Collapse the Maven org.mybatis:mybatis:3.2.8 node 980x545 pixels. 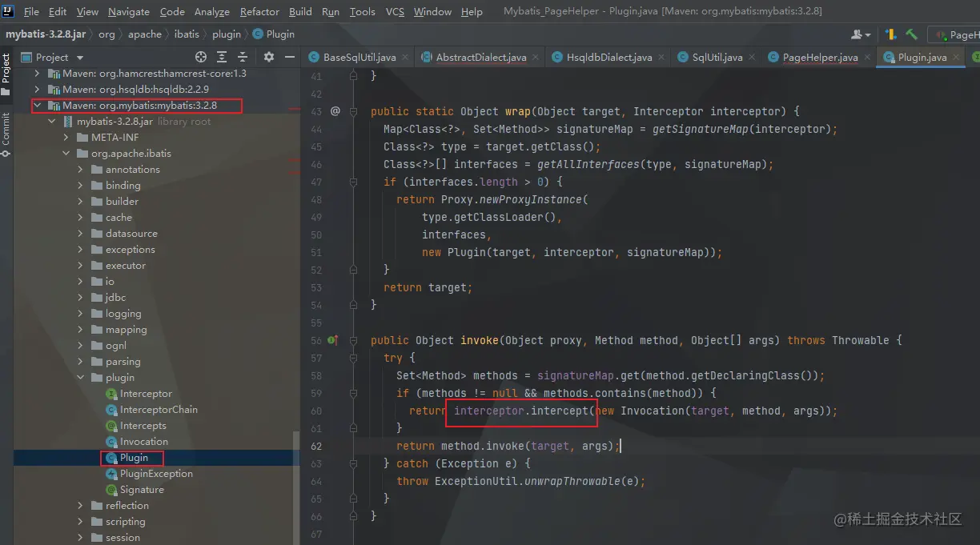coord(38,105)
